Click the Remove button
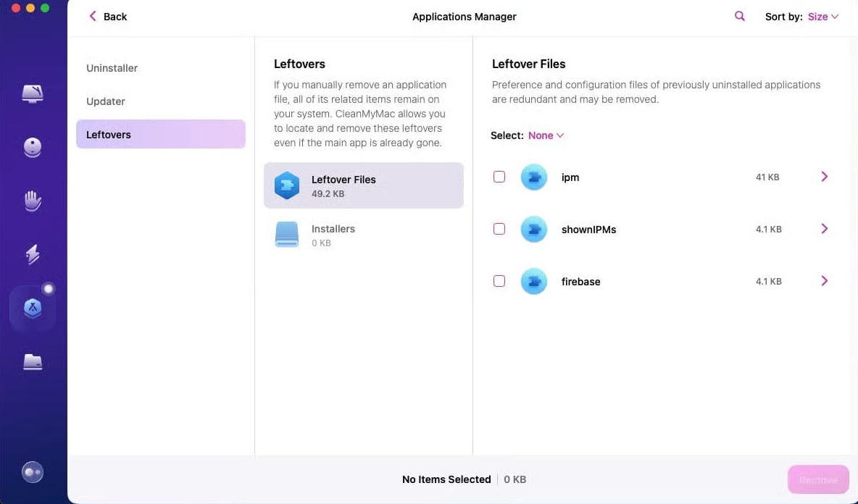 (x=818, y=479)
